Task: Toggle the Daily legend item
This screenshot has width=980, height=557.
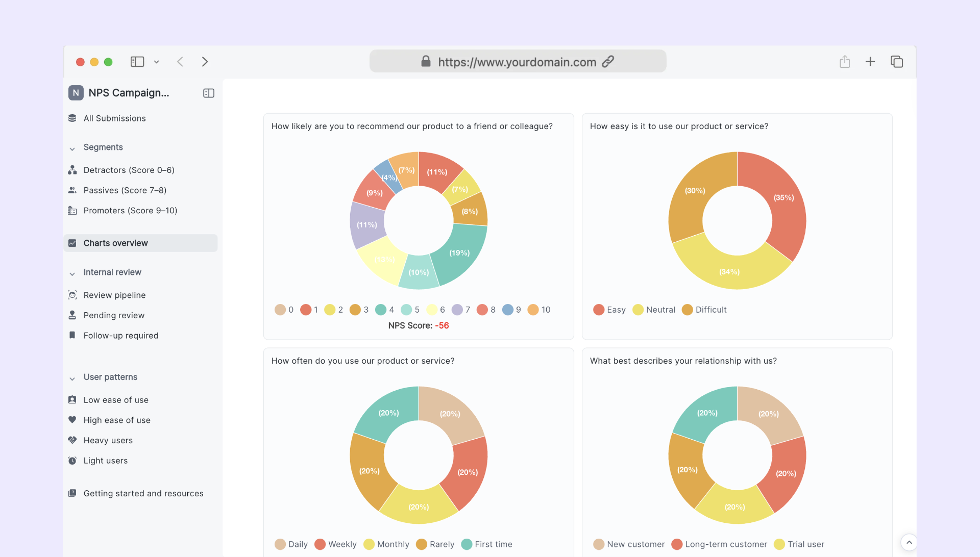Action: point(291,544)
